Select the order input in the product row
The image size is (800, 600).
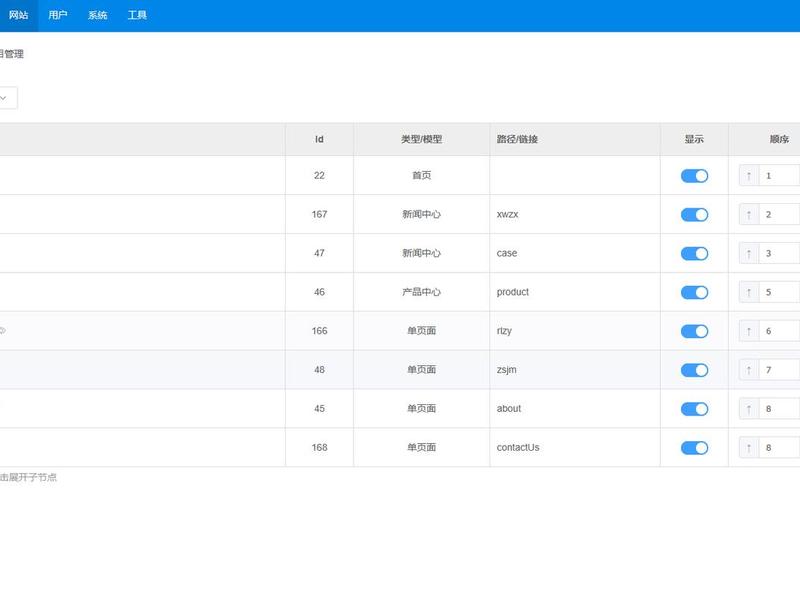click(x=780, y=292)
